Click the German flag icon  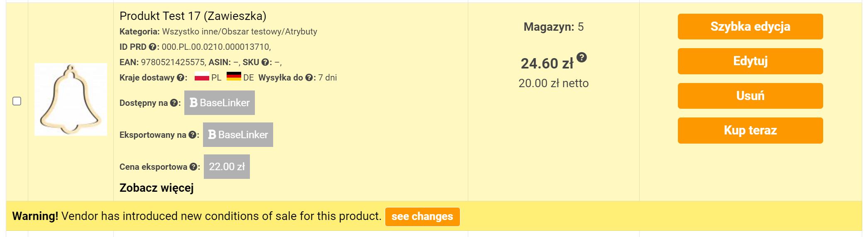point(234,76)
